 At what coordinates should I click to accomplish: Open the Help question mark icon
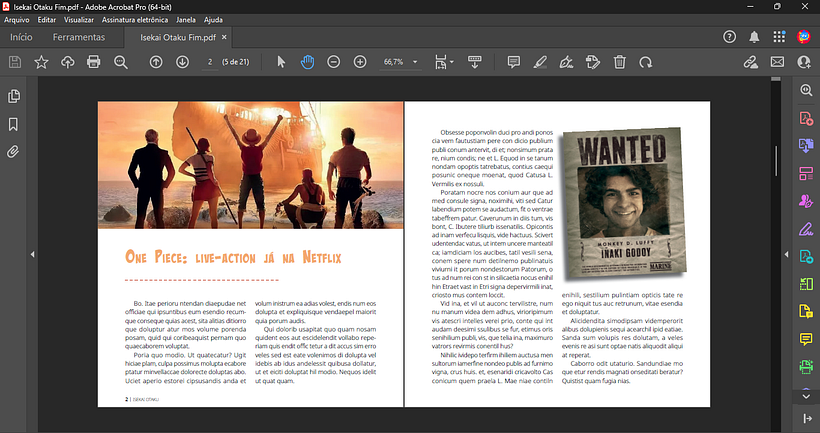click(x=730, y=37)
